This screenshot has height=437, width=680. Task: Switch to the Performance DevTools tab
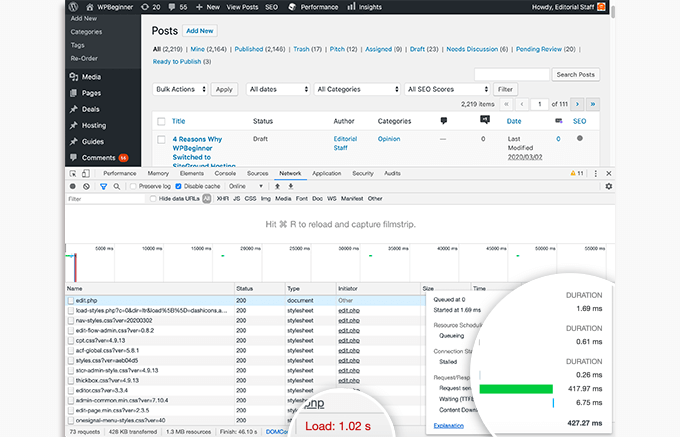point(120,173)
